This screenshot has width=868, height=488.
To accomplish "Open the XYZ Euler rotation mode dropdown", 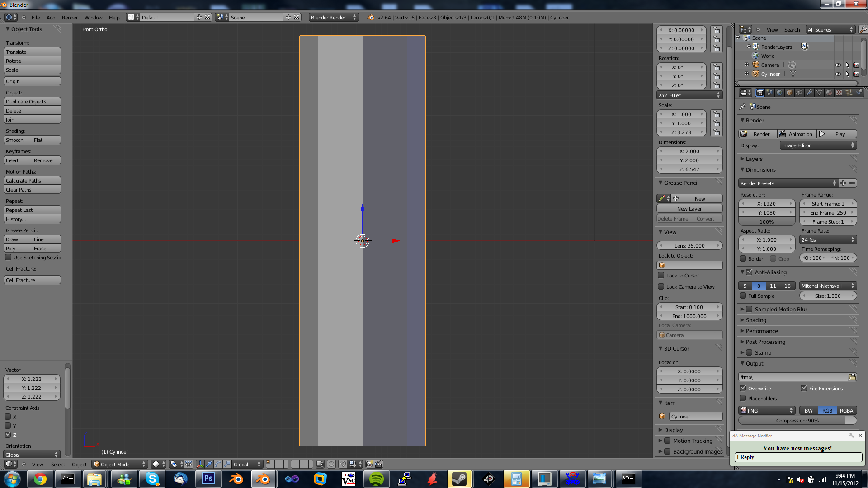I will (x=689, y=95).
